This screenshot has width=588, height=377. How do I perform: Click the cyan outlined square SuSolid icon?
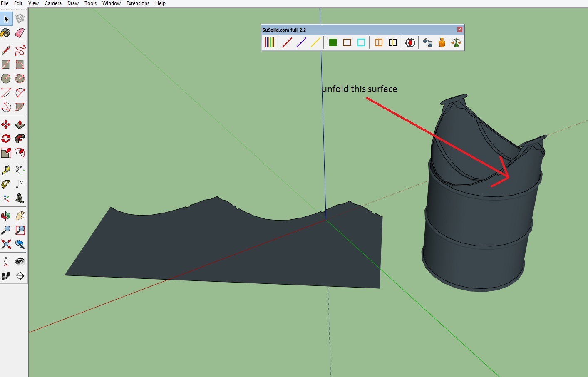pyautogui.click(x=361, y=42)
